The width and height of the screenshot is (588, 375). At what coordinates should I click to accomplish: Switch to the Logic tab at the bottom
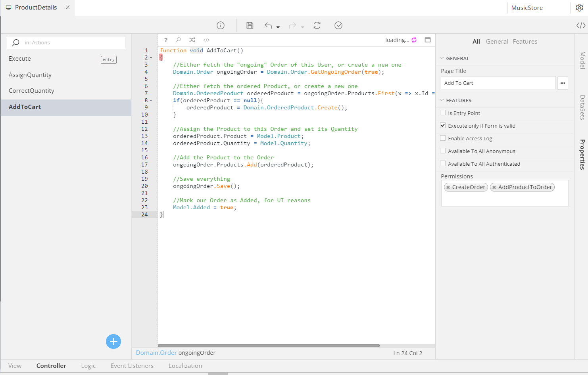point(88,365)
